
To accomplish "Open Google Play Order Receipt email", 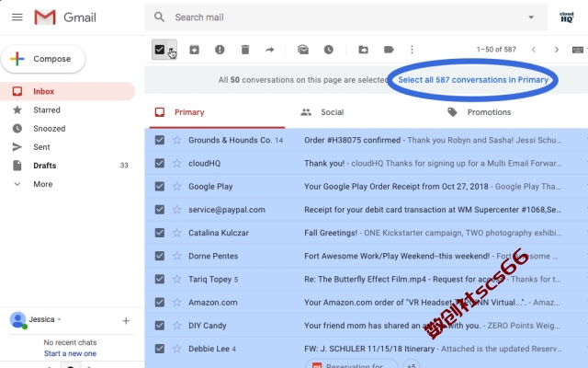I will point(396,186).
